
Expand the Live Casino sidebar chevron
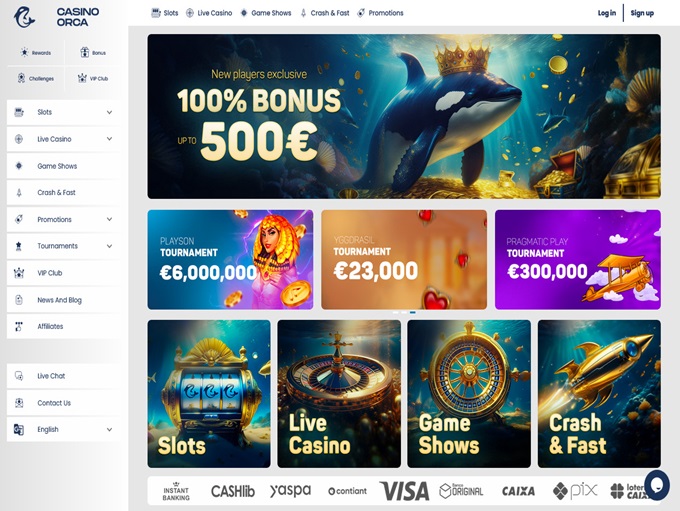click(109, 139)
